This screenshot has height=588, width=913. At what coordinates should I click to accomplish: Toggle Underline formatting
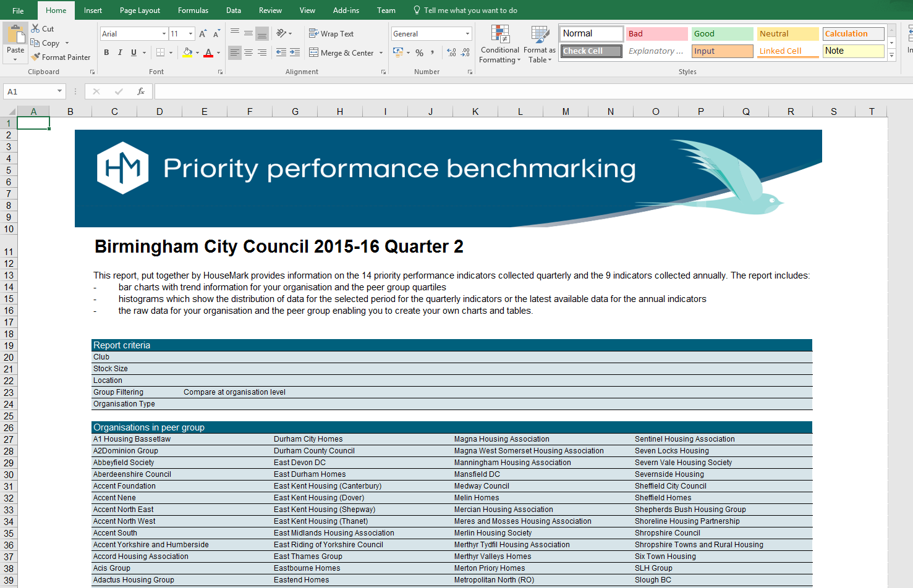click(x=134, y=52)
